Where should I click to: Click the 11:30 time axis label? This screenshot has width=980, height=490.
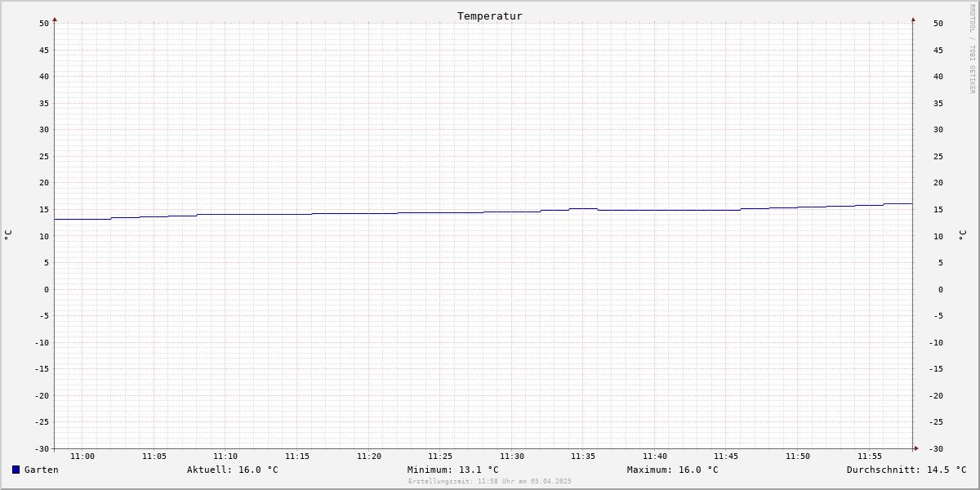[x=512, y=457]
